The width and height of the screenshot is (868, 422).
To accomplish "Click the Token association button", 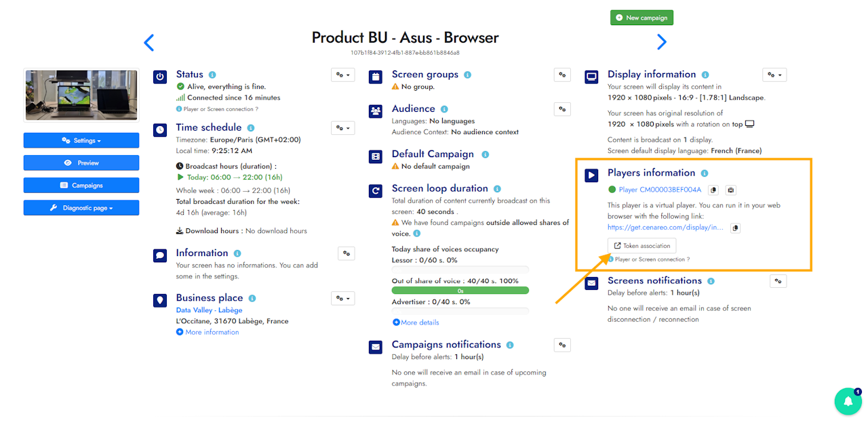I will 642,246.
